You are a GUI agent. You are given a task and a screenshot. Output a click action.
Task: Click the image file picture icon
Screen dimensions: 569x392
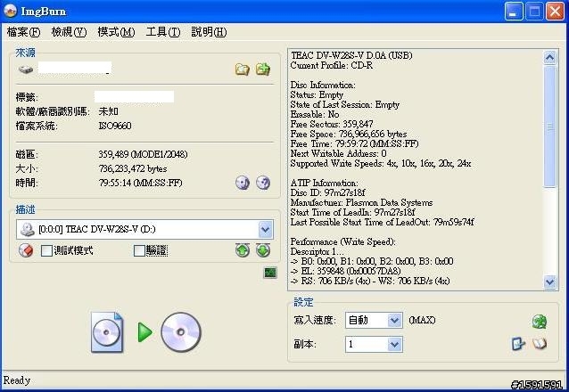click(107, 332)
